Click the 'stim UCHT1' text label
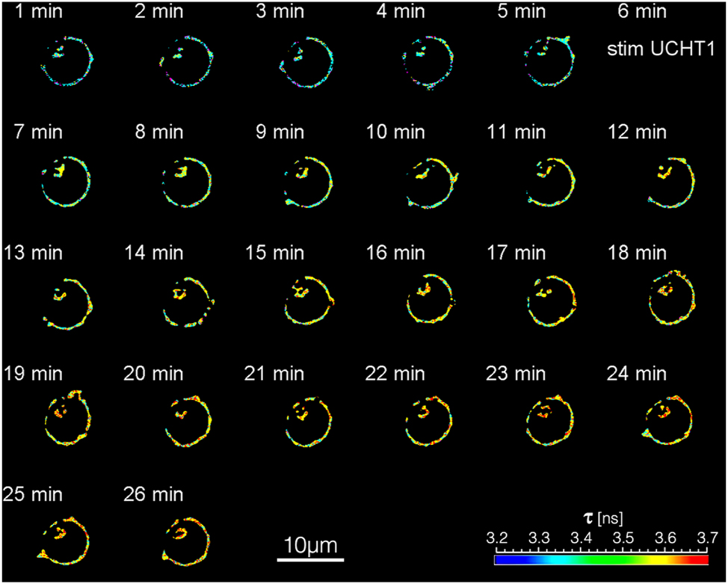 pyautogui.click(x=658, y=50)
